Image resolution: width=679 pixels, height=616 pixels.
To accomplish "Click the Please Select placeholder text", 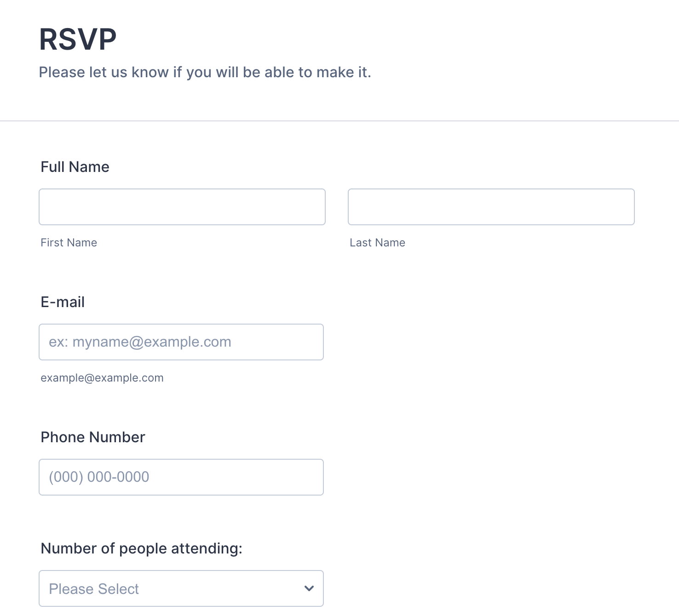I will pos(94,589).
